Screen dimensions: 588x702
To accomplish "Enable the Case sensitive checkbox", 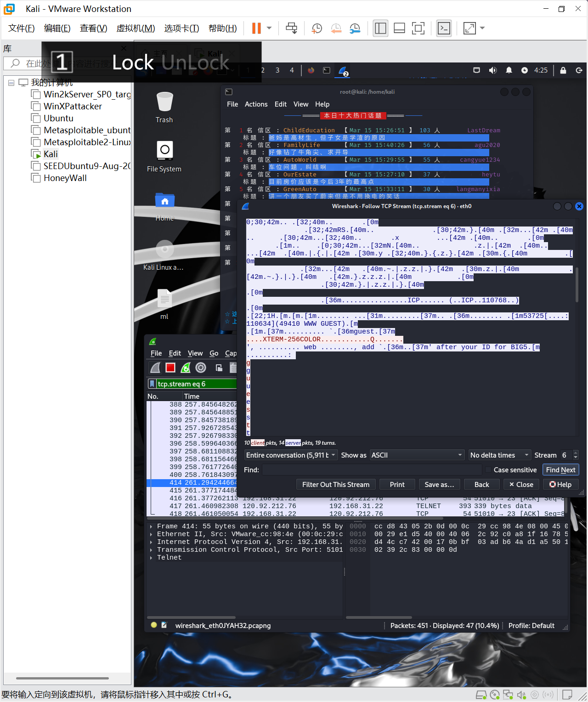I will (488, 470).
